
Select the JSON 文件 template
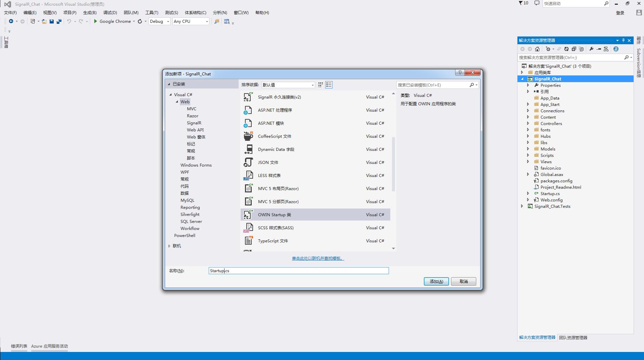tap(315, 162)
